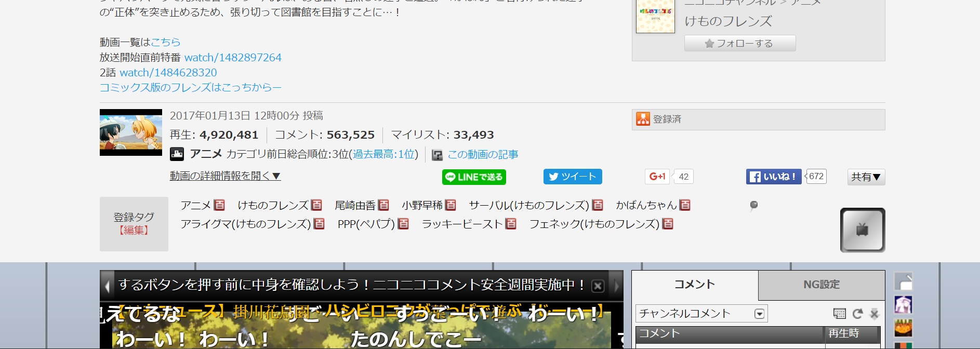The height and width of the screenshot is (349, 980).
Task: Open dictionary icon next to けものフレンズ tag
Action: click(x=316, y=205)
